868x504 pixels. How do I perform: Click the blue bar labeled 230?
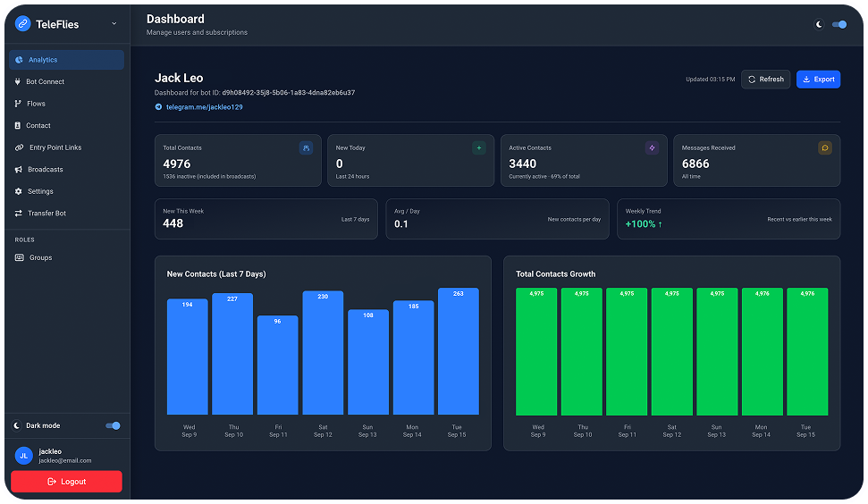[323, 353]
